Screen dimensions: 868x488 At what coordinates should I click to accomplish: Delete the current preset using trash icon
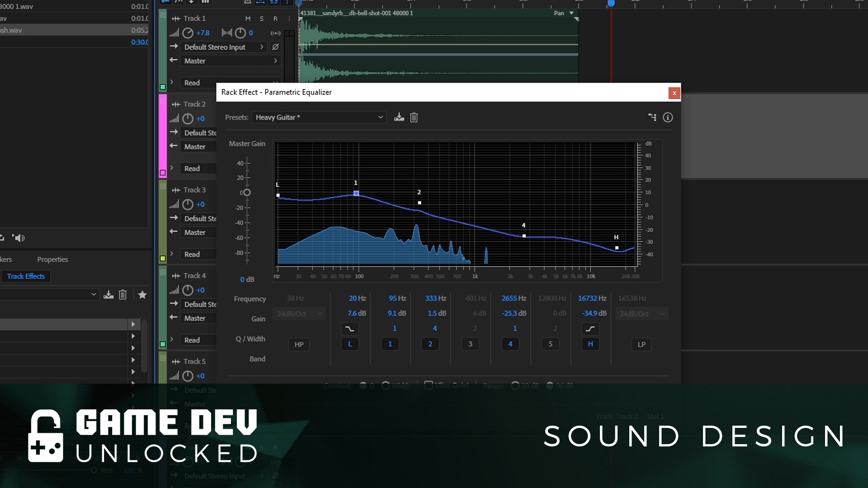click(x=414, y=117)
